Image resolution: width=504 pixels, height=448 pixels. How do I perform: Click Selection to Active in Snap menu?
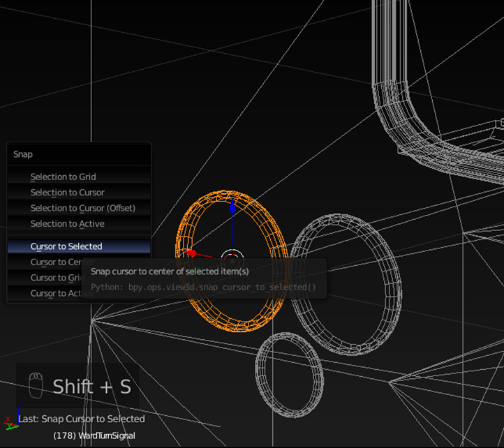tap(67, 224)
